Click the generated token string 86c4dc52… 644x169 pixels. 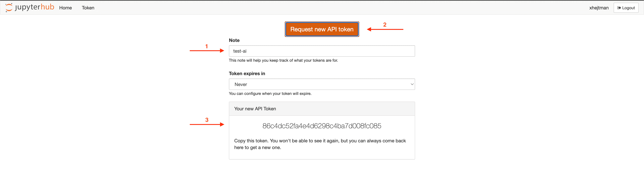pos(321,126)
